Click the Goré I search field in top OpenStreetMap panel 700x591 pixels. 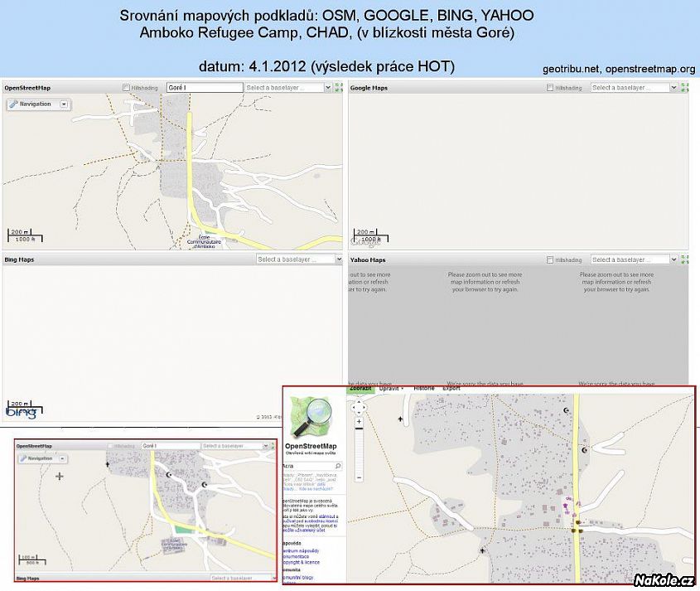[x=205, y=88]
